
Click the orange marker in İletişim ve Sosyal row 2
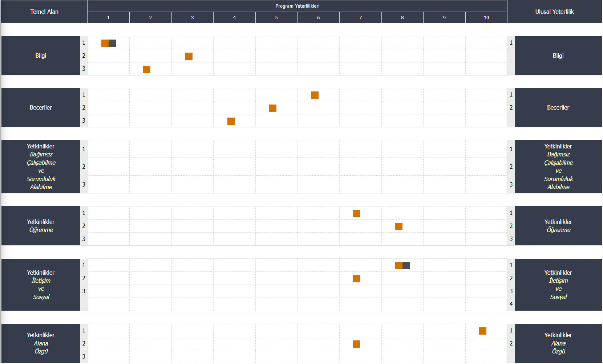pyautogui.click(x=357, y=279)
